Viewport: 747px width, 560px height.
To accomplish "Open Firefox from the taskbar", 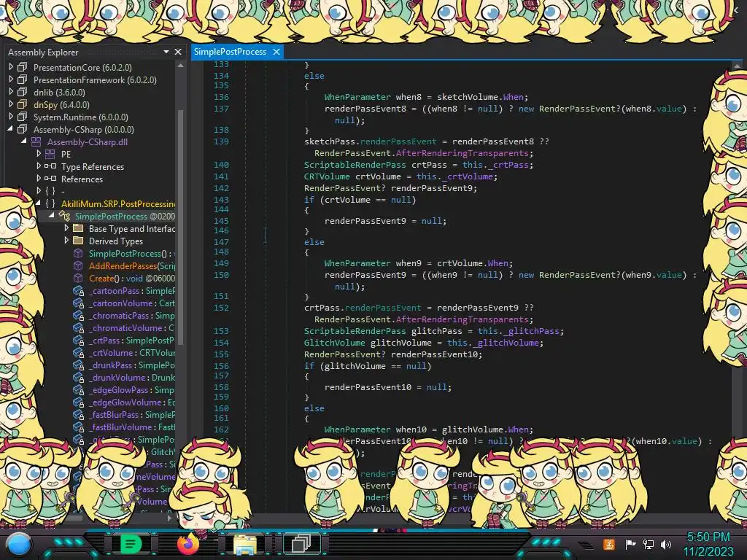I will [187, 544].
